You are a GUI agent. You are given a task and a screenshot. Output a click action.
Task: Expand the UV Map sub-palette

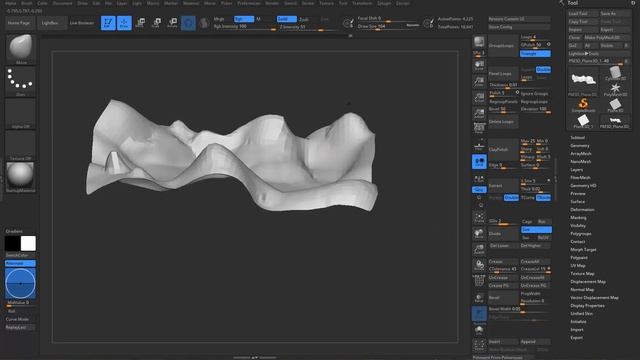point(578,266)
